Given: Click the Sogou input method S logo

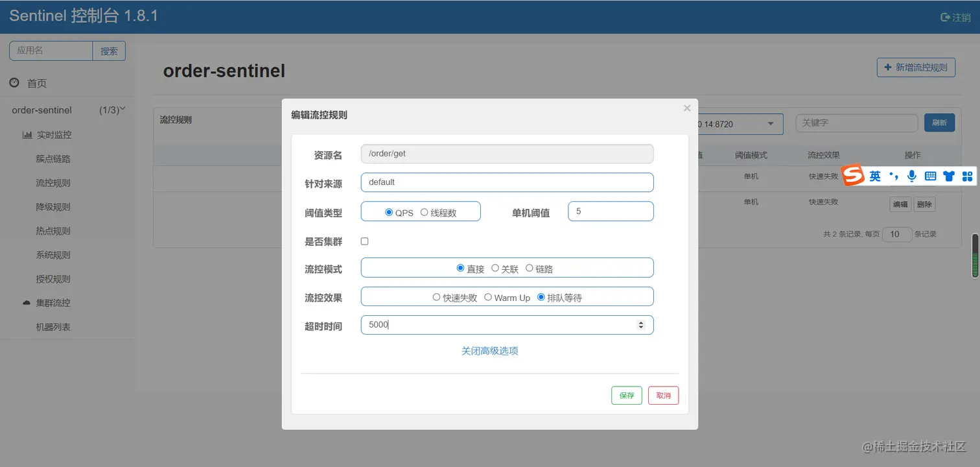Looking at the screenshot, I should point(853,175).
